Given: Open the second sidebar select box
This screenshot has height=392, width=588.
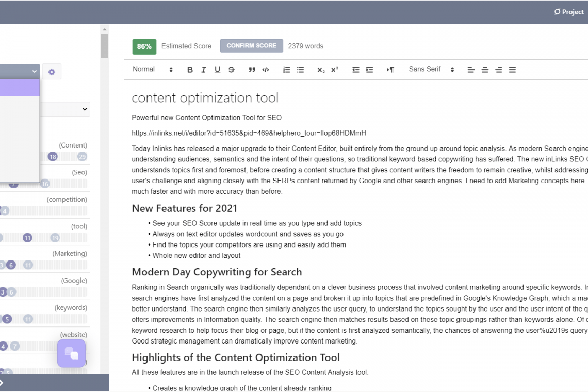Looking at the screenshot, I should coord(65,109).
